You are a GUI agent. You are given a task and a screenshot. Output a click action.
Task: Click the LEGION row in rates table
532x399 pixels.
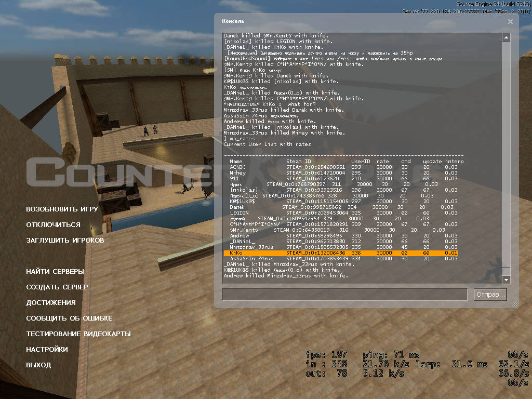click(x=344, y=212)
